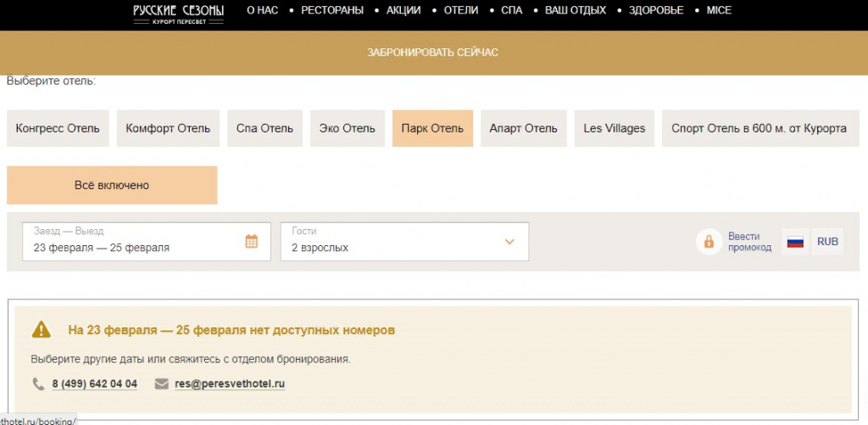Open the check-in and check-out date field
The image size is (868, 425).
pyautogui.click(x=136, y=242)
